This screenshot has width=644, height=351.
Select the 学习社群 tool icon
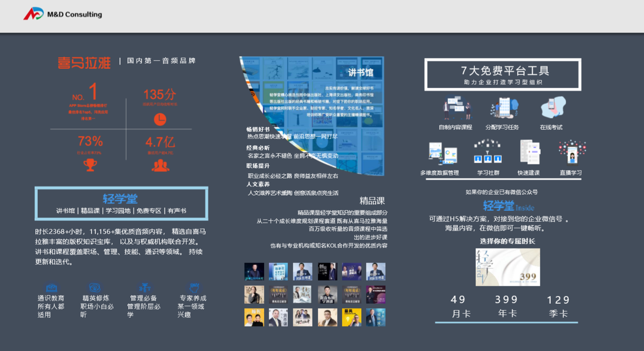488,152
